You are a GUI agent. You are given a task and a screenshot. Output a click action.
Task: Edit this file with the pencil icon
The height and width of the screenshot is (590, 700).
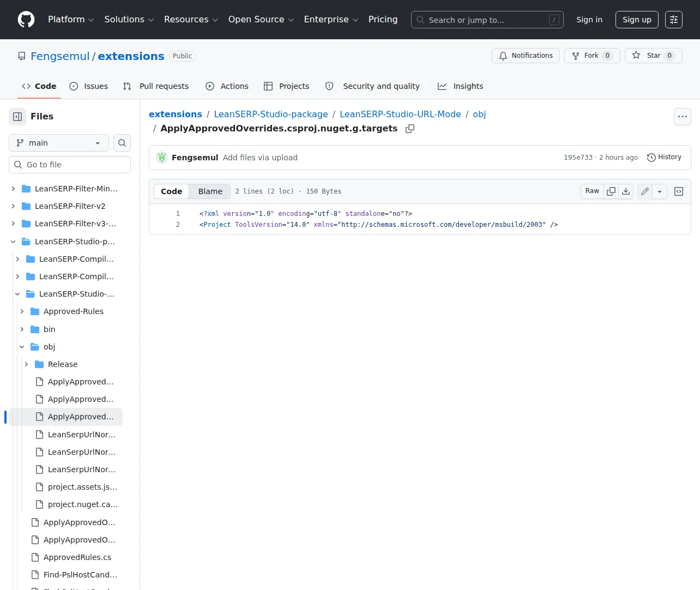pyautogui.click(x=645, y=191)
